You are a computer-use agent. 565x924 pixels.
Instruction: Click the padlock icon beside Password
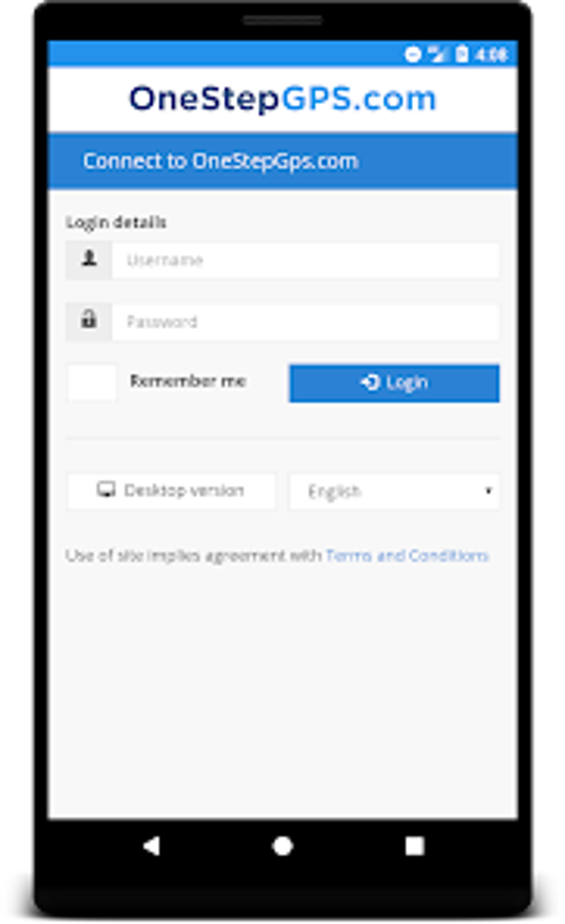[89, 320]
